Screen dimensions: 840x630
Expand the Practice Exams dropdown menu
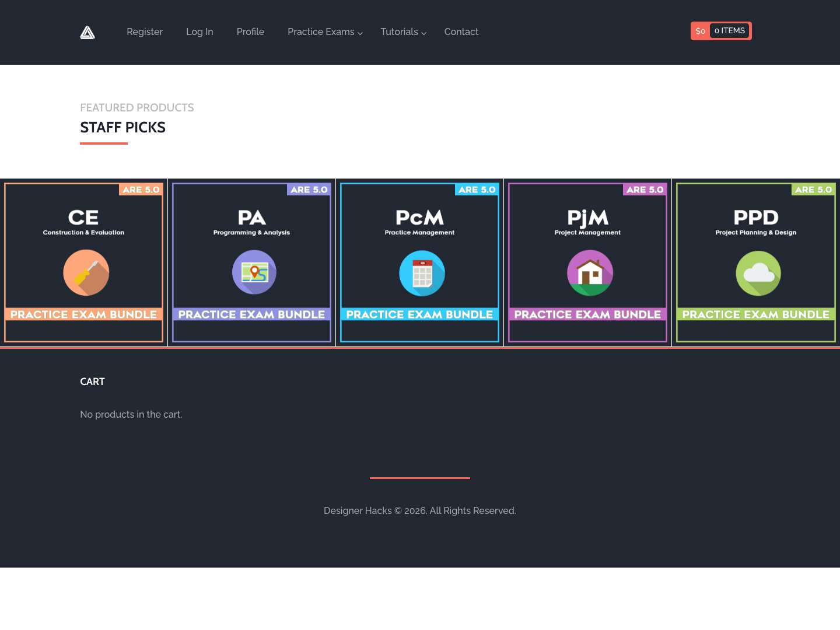[321, 32]
